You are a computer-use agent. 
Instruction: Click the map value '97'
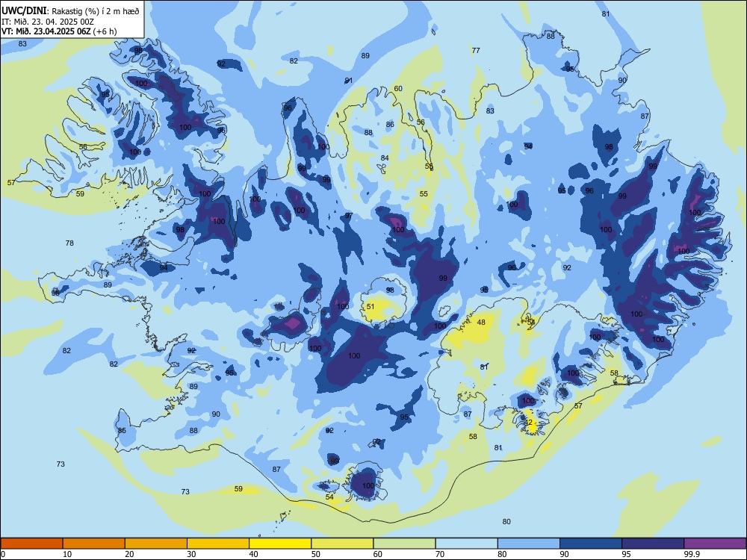tap(349, 216)
